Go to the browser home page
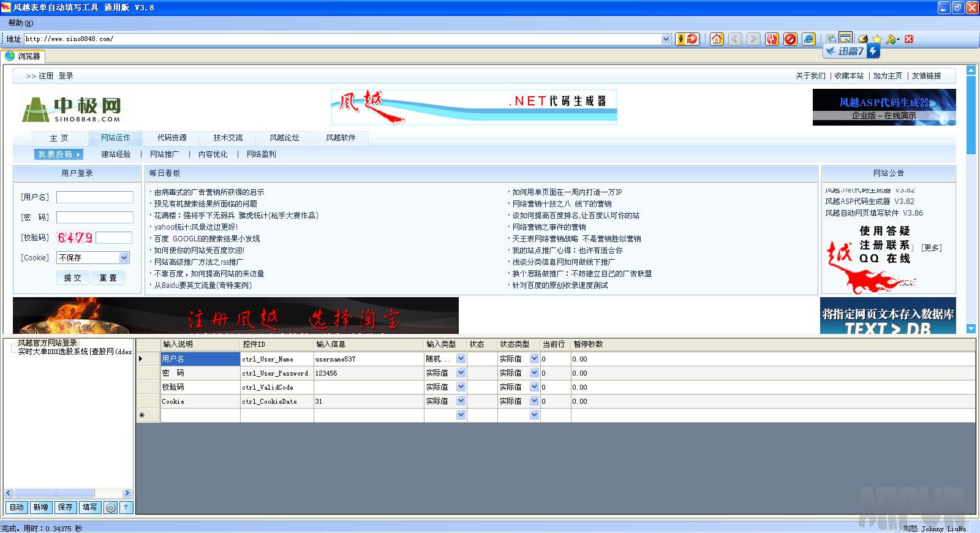 717,39
